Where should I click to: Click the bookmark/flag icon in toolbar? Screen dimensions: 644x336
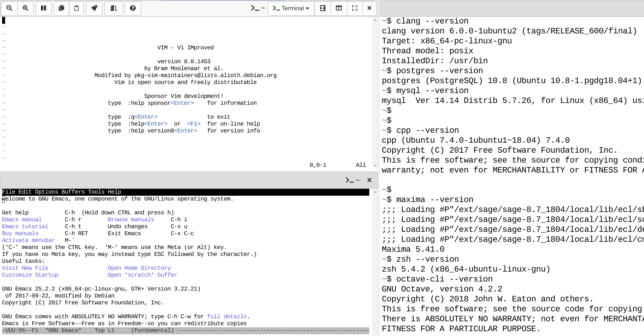click(94, 8)
